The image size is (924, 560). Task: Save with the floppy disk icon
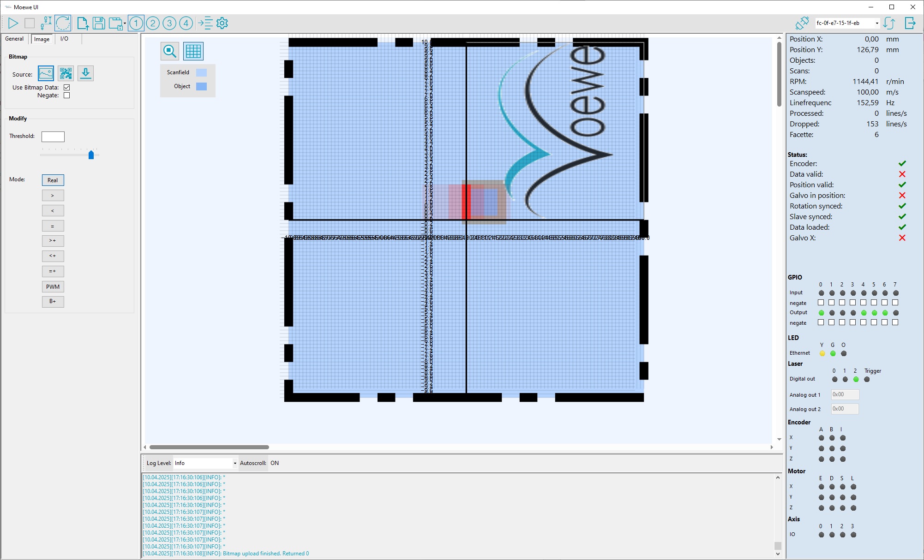click(x=99, y=23)
